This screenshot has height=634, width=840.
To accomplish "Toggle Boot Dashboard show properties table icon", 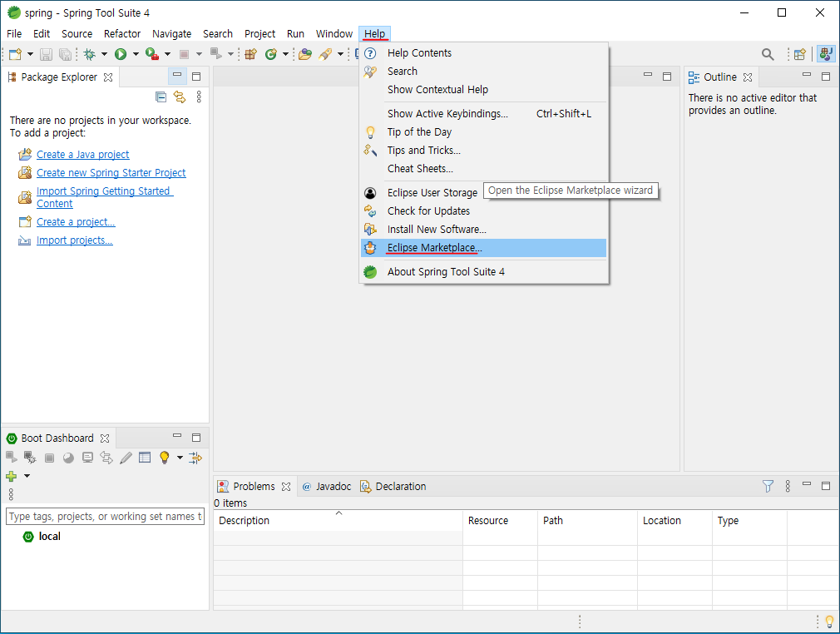I will (145, 458).
